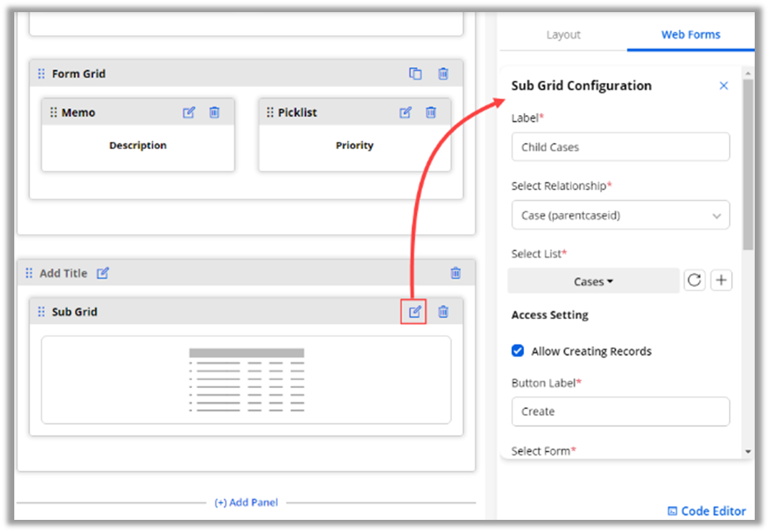
Task: Delete the Memo field
Action: pyautogui.click(x=214, y=112)
